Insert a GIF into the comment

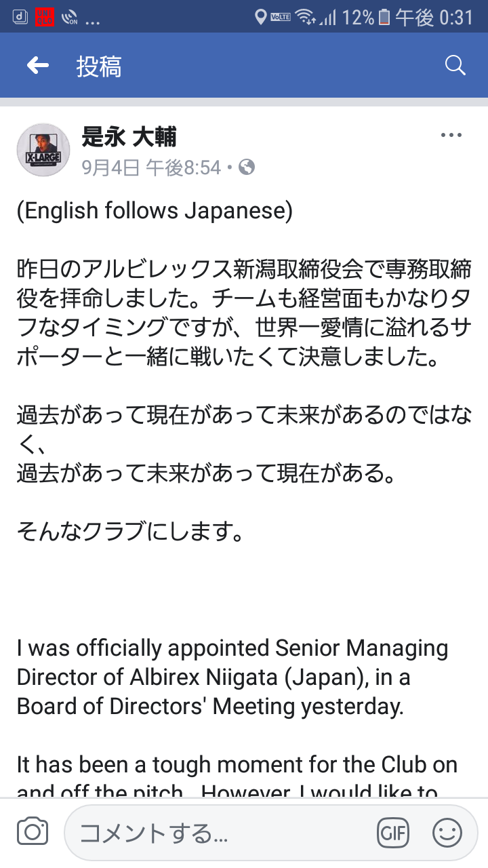tap(393, 833)
